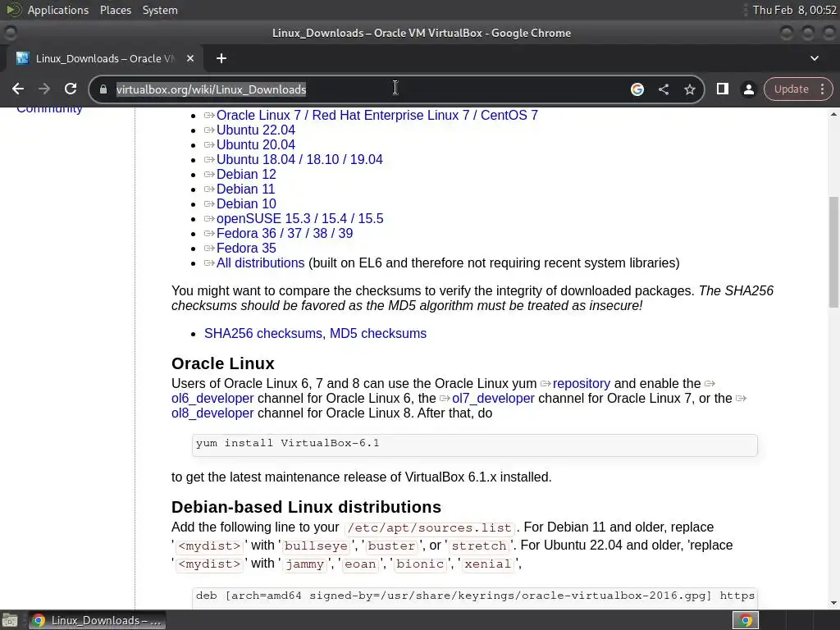Open the Debian 12 download link
The width and height of the screenshot is (840, 630).
pyautogui.click(x=246, y=174)
